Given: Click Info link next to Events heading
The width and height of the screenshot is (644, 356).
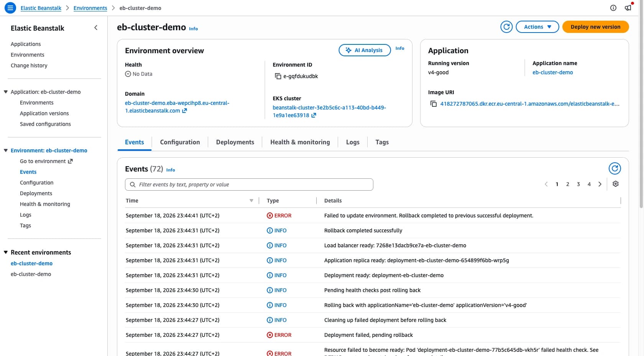Looking at the screenshot, I should (171, 170).
